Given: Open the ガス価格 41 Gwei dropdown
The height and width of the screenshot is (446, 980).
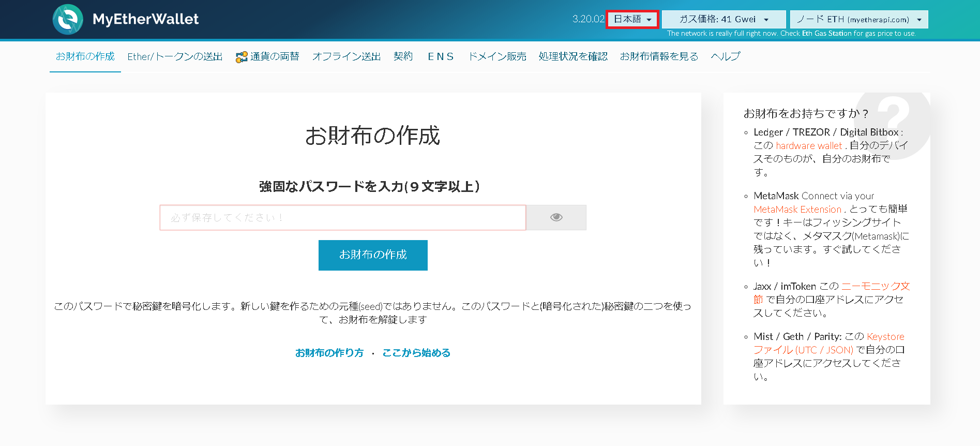Looking at the screenshot, I should tap(723, 19).
